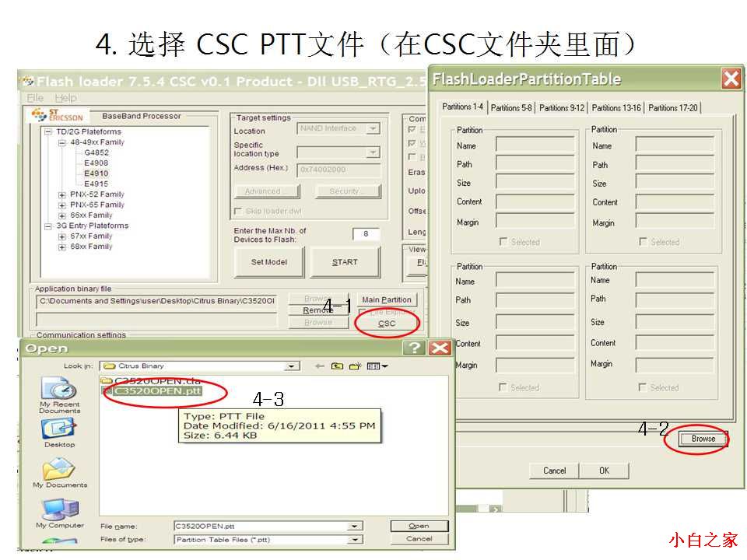Image resolution: width=747 pixels, height=560 pixels.
Task: Click the Flash loader title bar icon
Action: (x=29, y=81)
